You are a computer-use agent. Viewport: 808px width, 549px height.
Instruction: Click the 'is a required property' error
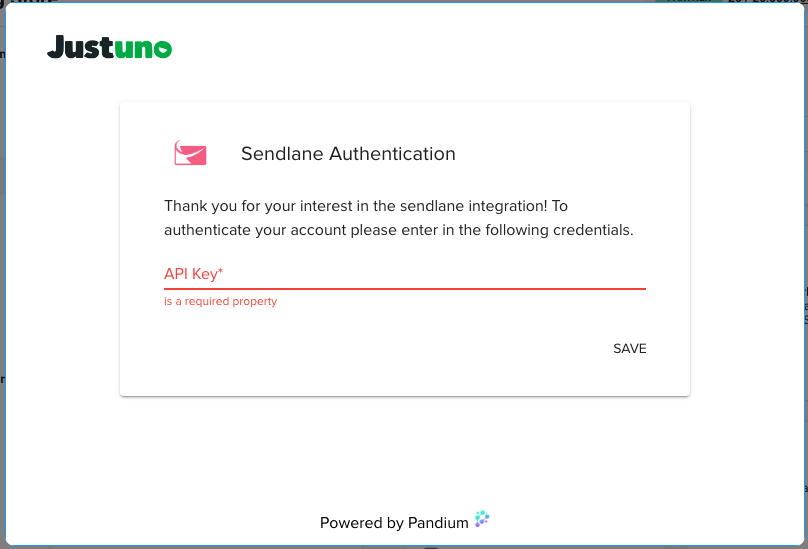pyautogui.click(x=221, y=301)
